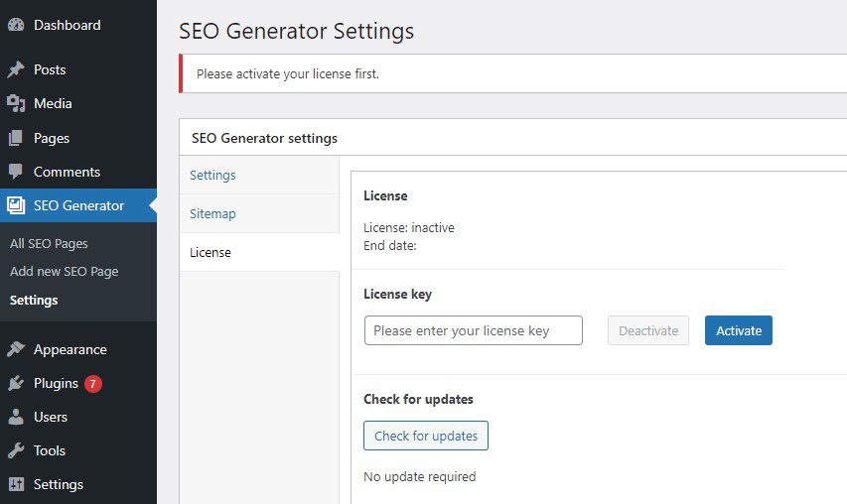Click the Appearance paintbrush icon
Viewport: 847px width, 504px height.
point(16,349)
